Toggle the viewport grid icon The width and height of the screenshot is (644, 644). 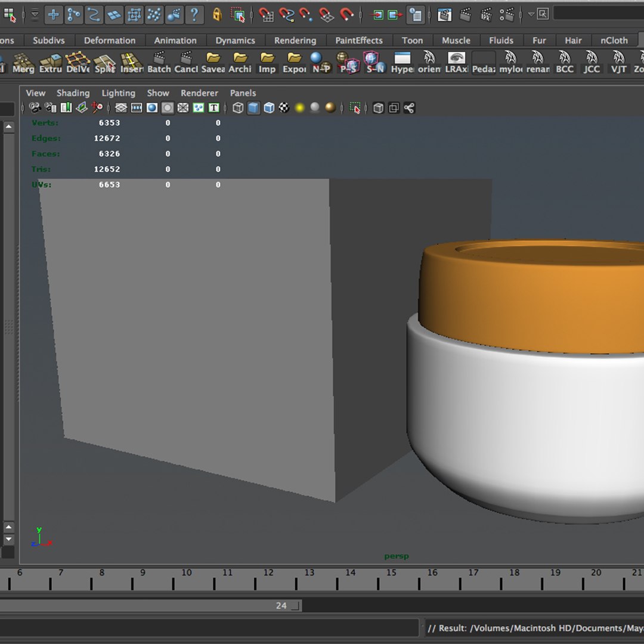120,108
